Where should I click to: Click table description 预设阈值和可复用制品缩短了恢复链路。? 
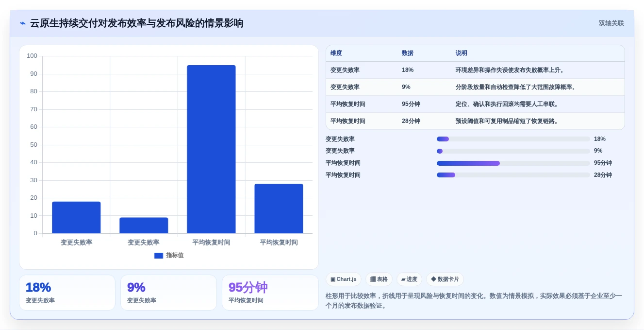507,121
